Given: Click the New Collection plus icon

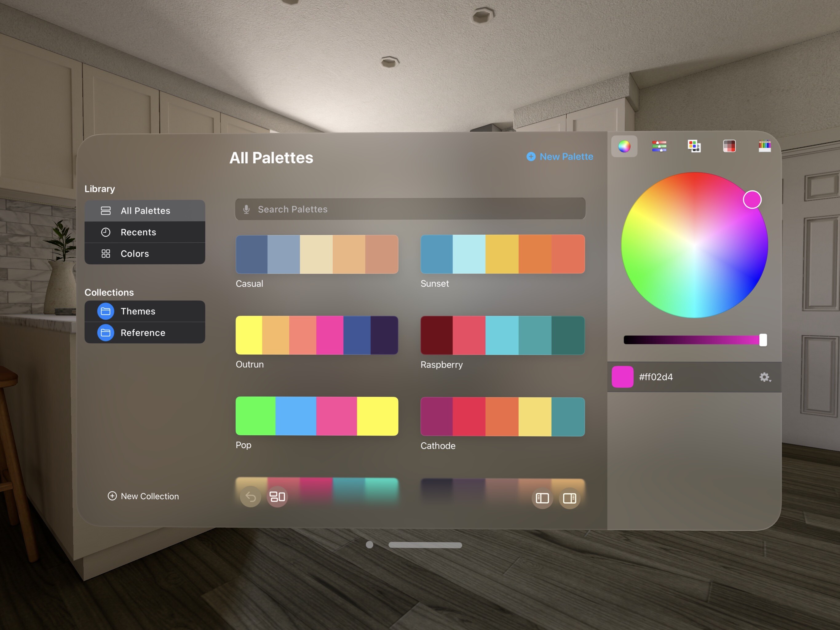Looking at the screenshot, I should pyautogui.click(x=112, y=496).
